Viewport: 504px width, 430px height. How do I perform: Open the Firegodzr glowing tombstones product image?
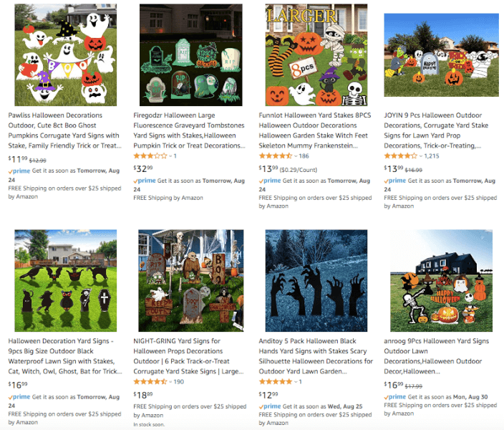click(x=191, y=54)
